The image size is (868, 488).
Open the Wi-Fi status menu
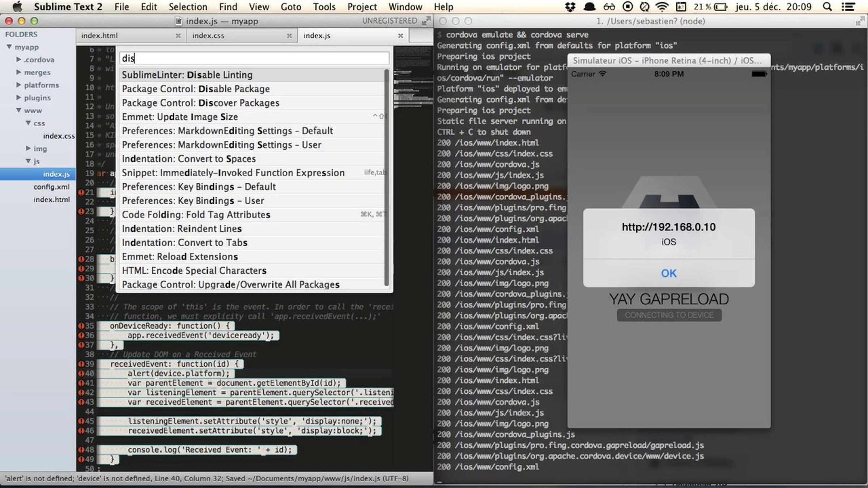(663, 7)
